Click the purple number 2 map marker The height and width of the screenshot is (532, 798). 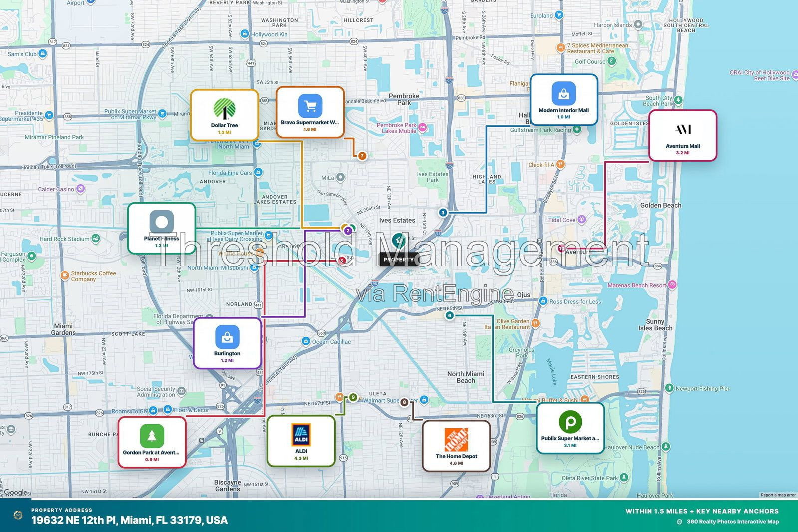pyautogui.click(x=348, y=231)
